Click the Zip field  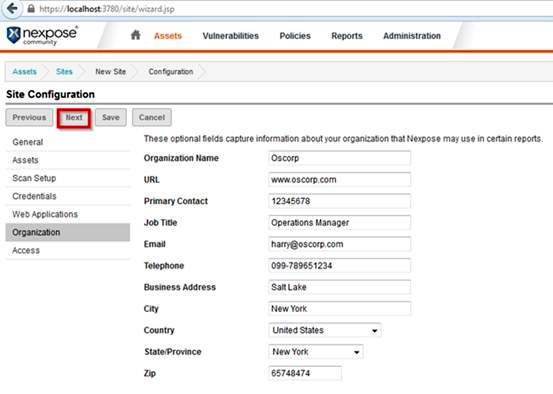305,373
